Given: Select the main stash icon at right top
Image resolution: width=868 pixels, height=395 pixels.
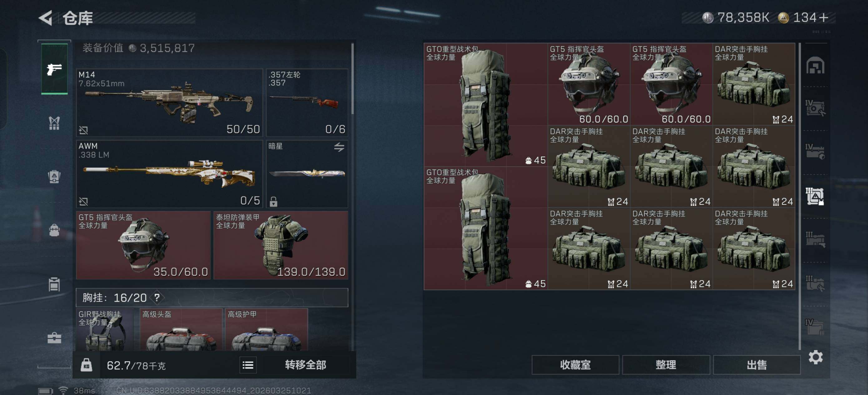Looking at the screenshot, I should pos(815,65).
